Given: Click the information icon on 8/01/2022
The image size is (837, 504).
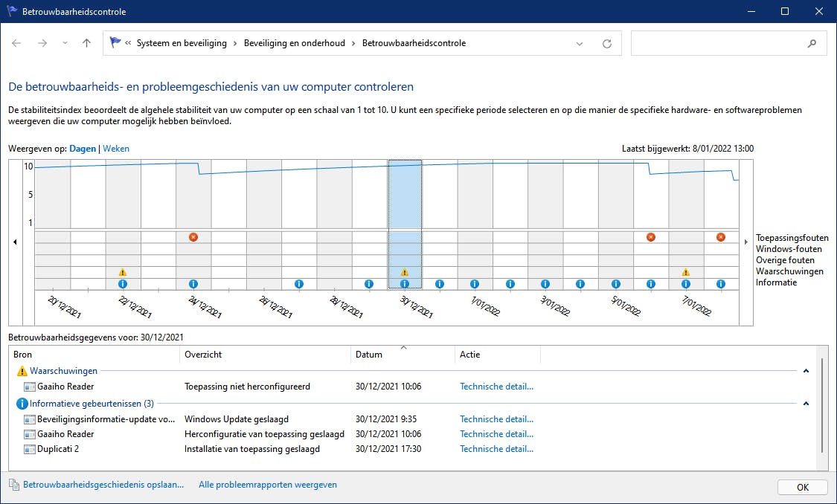Looking at the screenshot, I should [721, 284].
